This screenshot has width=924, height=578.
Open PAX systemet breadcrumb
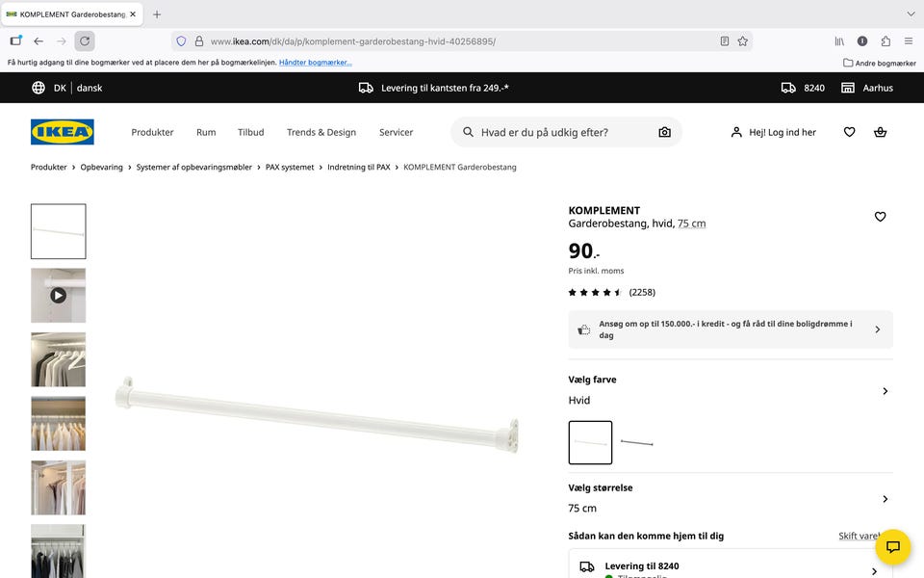click(290, 167)
